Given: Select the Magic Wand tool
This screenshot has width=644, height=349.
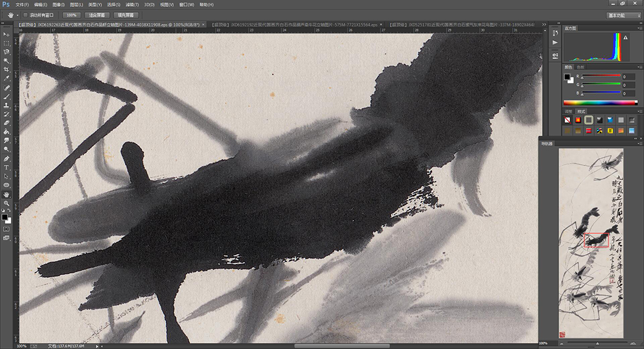Looking at the screenshot, I should (6, 61).
